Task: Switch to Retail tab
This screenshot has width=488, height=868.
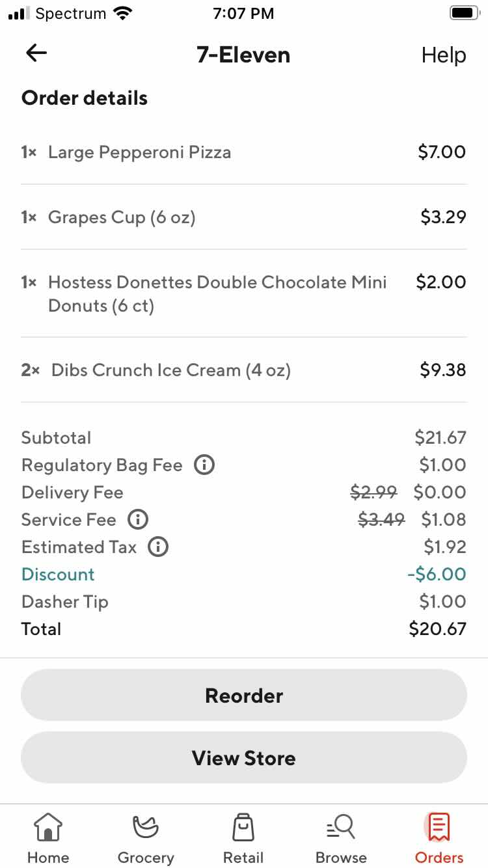Action: [x=243, y=839]
